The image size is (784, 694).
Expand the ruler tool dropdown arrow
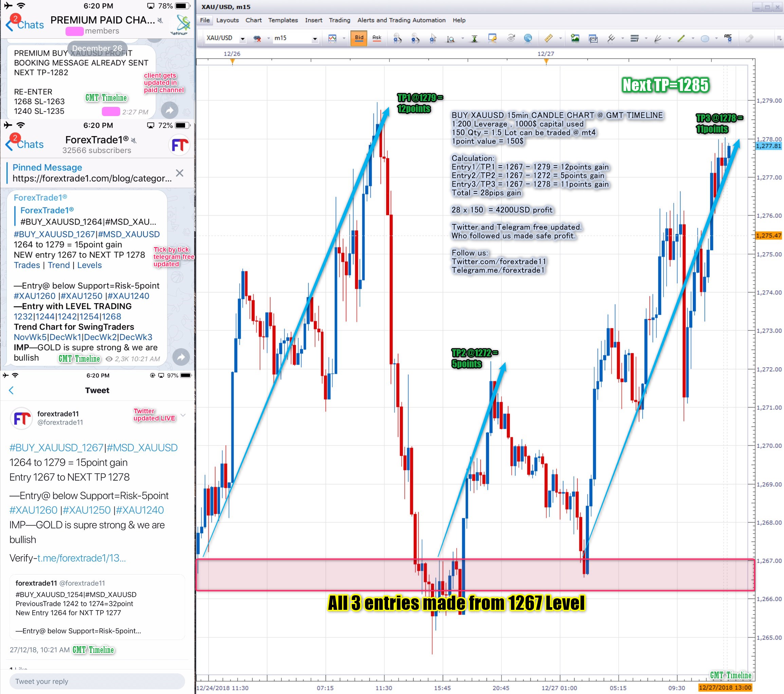(560, 38)
